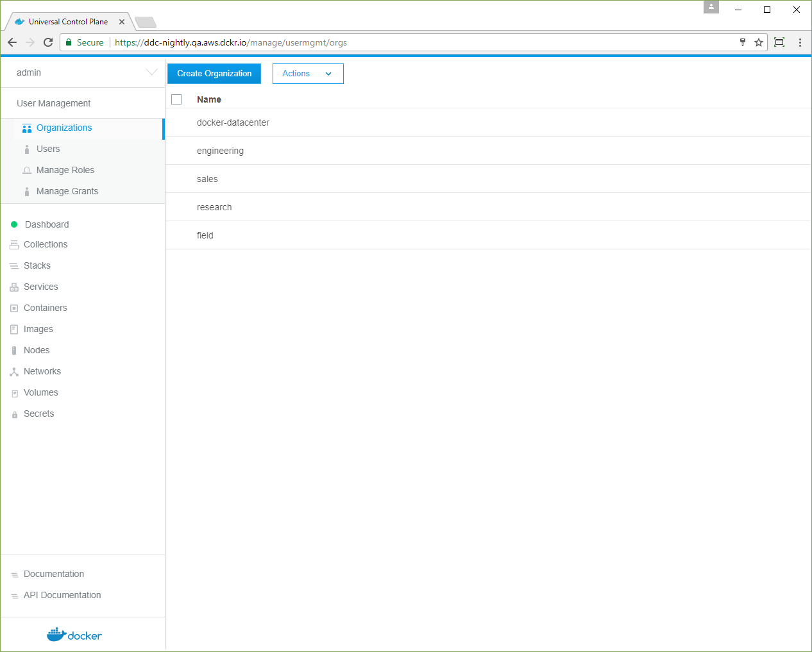Reload the page with the refresh icon
Image resolution: width=812 pixels, height=652 pixels.
tap(48, 42)
